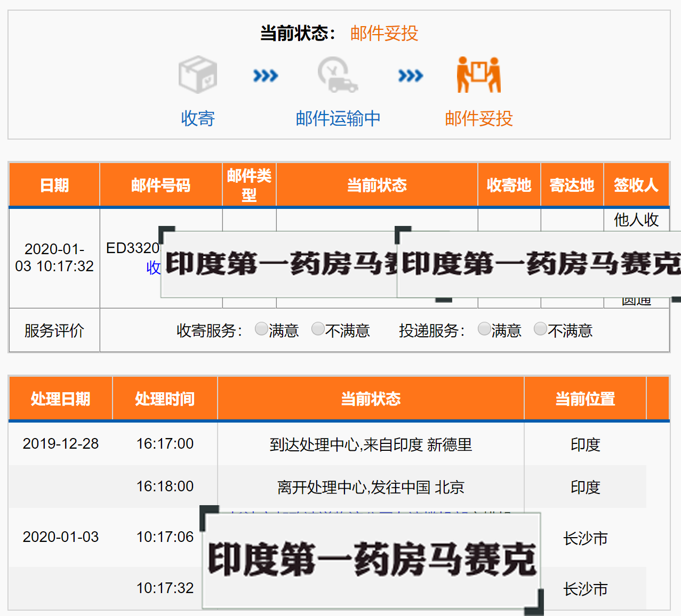Click the orange 邮件妥投 label under the delivery icon

click(478, 118)
